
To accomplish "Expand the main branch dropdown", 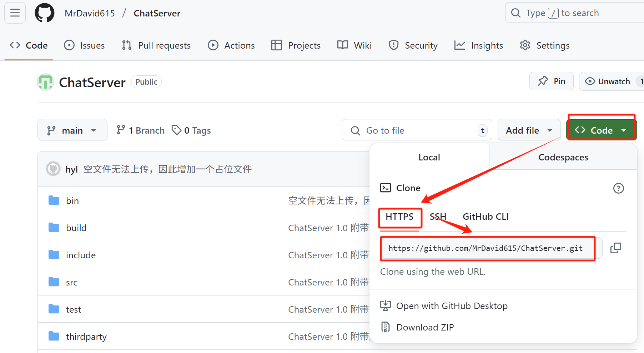I will (72, 130).
